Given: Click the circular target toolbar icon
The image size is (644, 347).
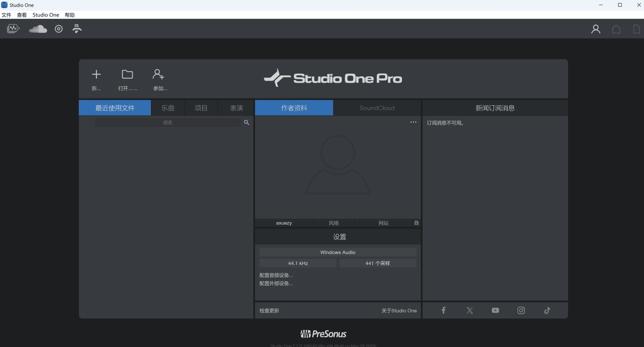Looking at the screenshot, I should click(59, 29).
